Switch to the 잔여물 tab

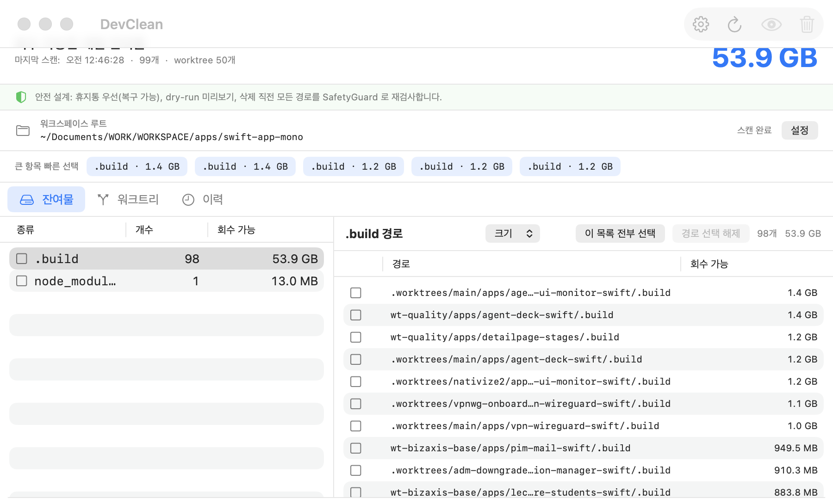(46, 199)
